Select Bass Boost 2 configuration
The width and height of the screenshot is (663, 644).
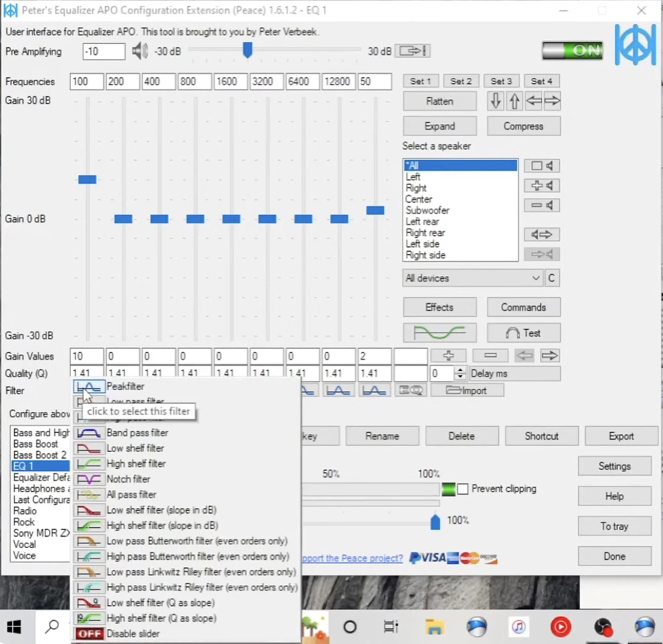[x=40, y=455]
